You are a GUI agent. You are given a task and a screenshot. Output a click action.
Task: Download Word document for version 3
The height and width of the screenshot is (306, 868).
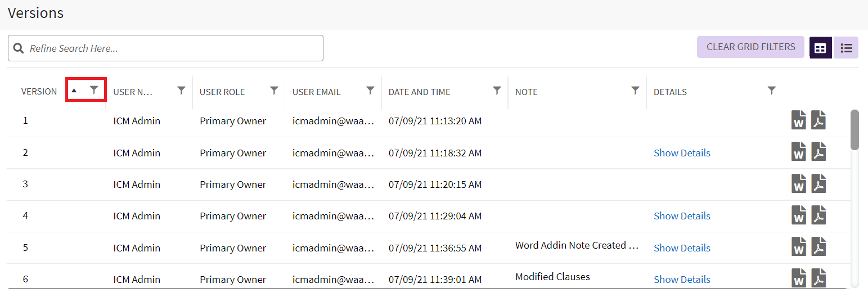point(799,184)
